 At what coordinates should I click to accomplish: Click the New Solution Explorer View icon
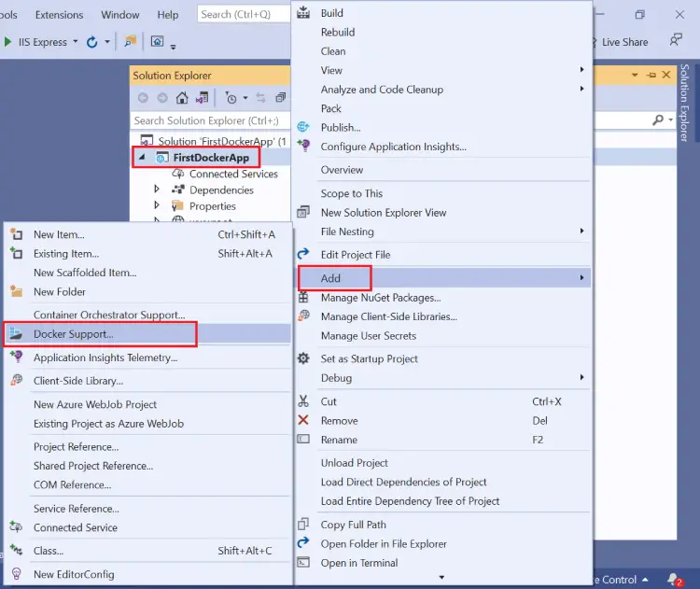point(303,212)
